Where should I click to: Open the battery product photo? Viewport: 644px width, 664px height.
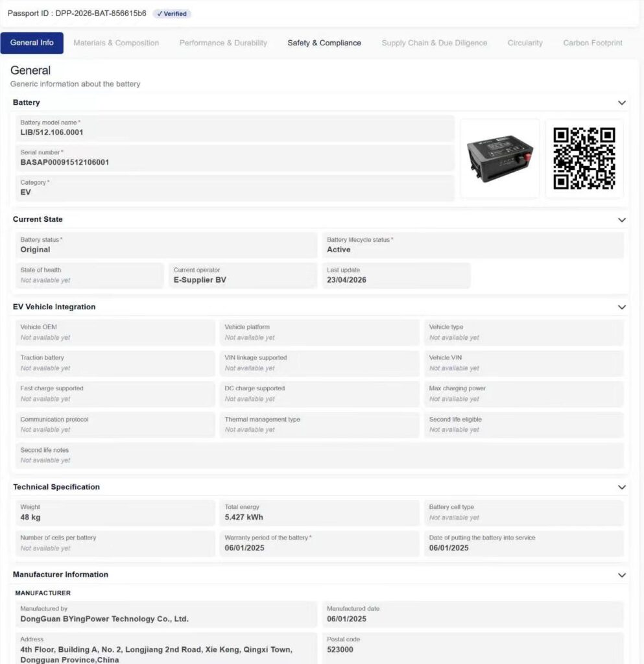[499, 158]
